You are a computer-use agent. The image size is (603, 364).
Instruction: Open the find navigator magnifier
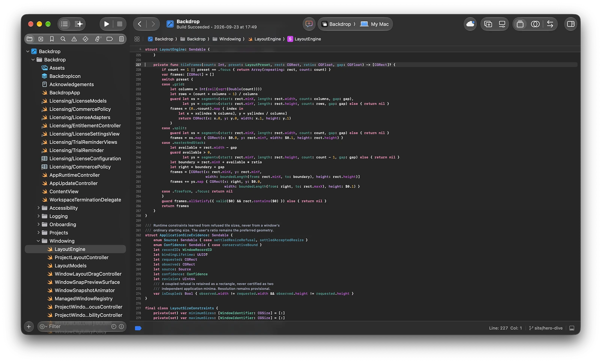(63, 39)
